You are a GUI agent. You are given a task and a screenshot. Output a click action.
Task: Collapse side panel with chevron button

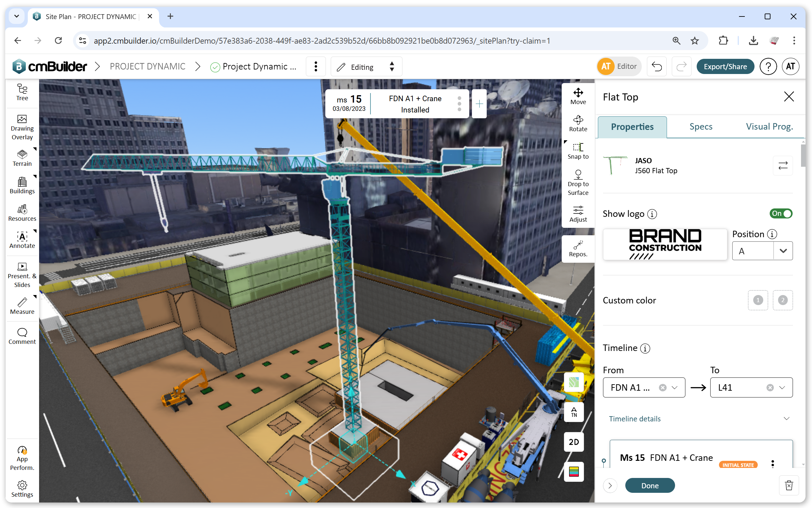pyautogui.click(x=610, y=485)
